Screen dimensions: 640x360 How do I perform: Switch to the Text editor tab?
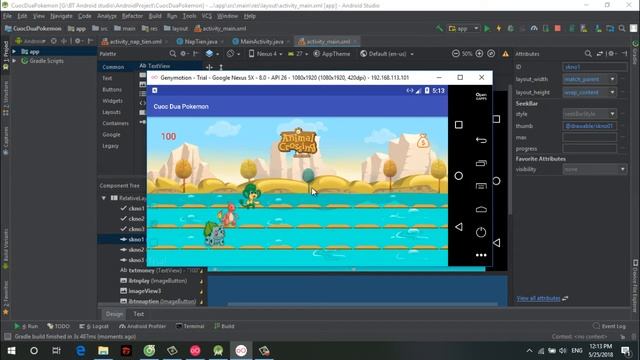[x=138, y=314]
